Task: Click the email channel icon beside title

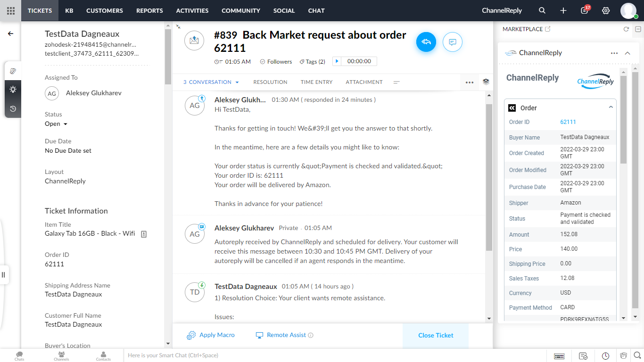Action: (194, 41)
